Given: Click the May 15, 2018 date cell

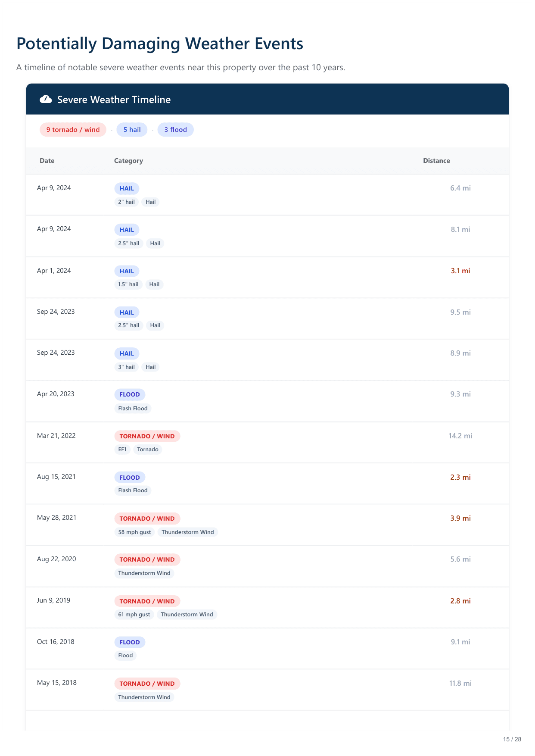Looking at the screenshot, I should tap(57, 683).
